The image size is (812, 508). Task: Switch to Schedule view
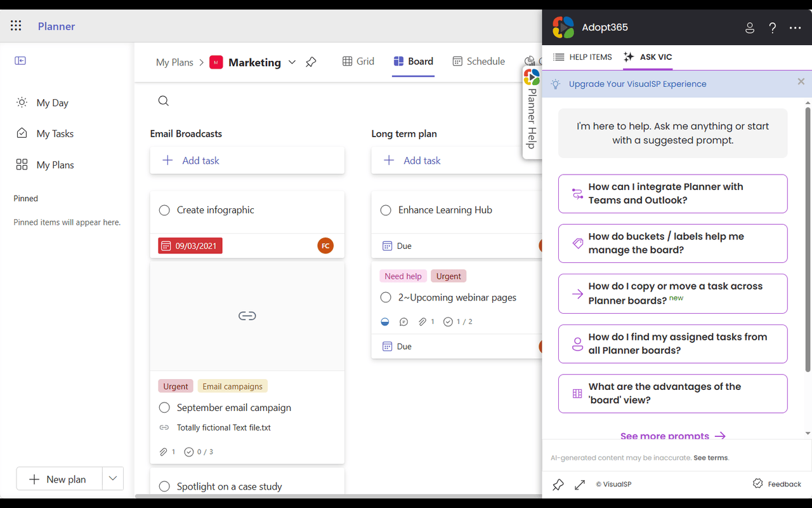479,62
